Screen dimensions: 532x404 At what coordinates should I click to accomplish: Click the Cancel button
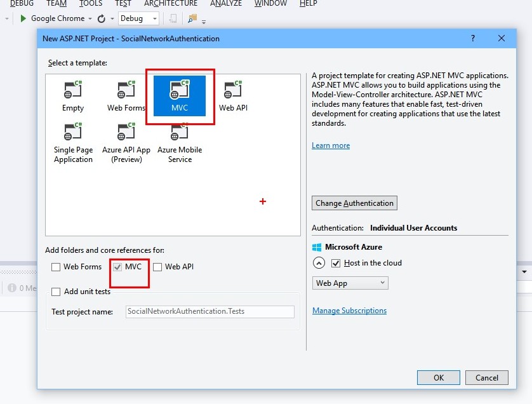486,377
